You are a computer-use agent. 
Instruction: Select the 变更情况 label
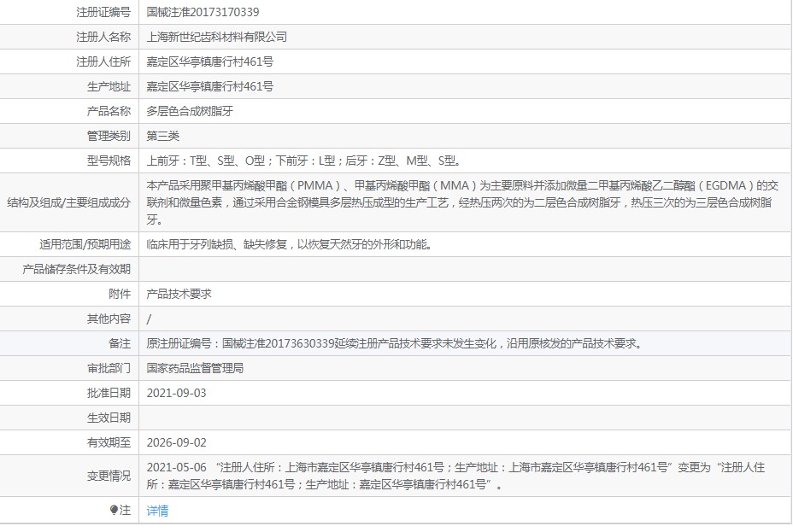click(x=109, y=476)
